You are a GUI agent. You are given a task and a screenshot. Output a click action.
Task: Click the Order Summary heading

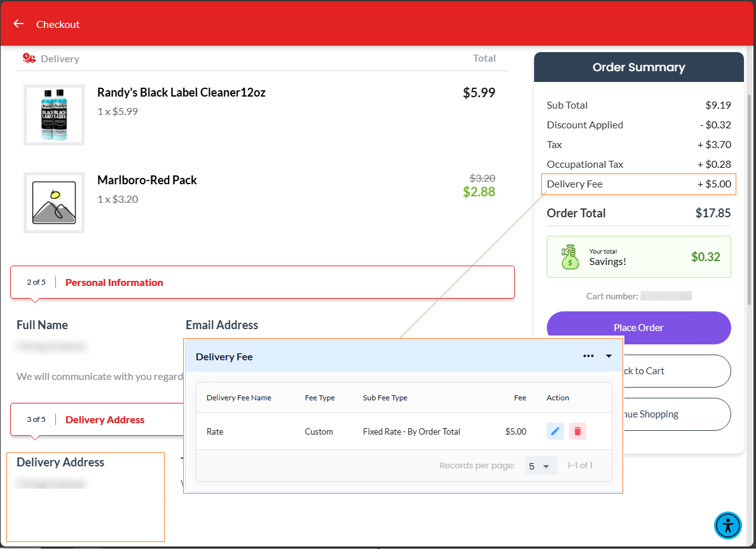(638, 67)
